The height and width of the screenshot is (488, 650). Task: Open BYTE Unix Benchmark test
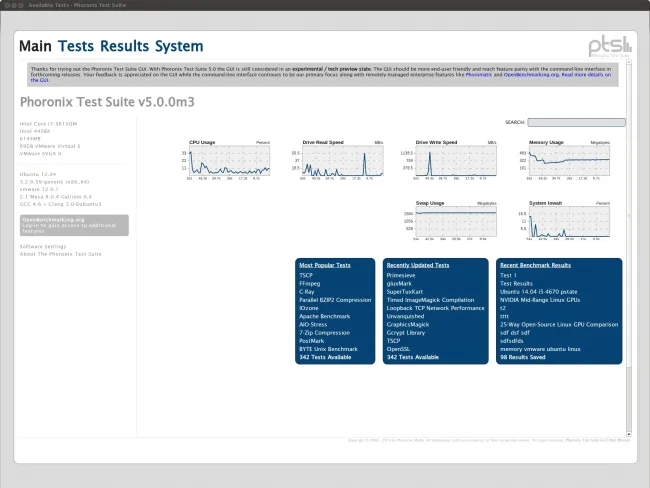pos(328,349)
